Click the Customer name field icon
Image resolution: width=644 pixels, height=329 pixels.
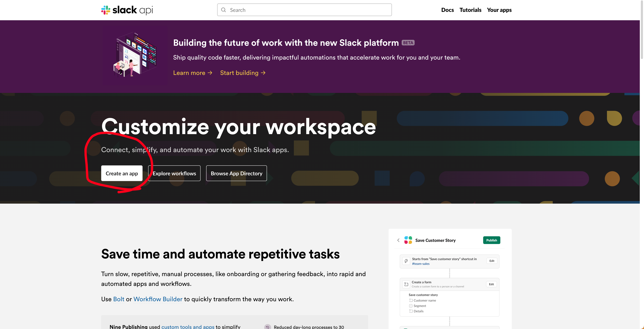pyautogui.click(x=411, y=300)
